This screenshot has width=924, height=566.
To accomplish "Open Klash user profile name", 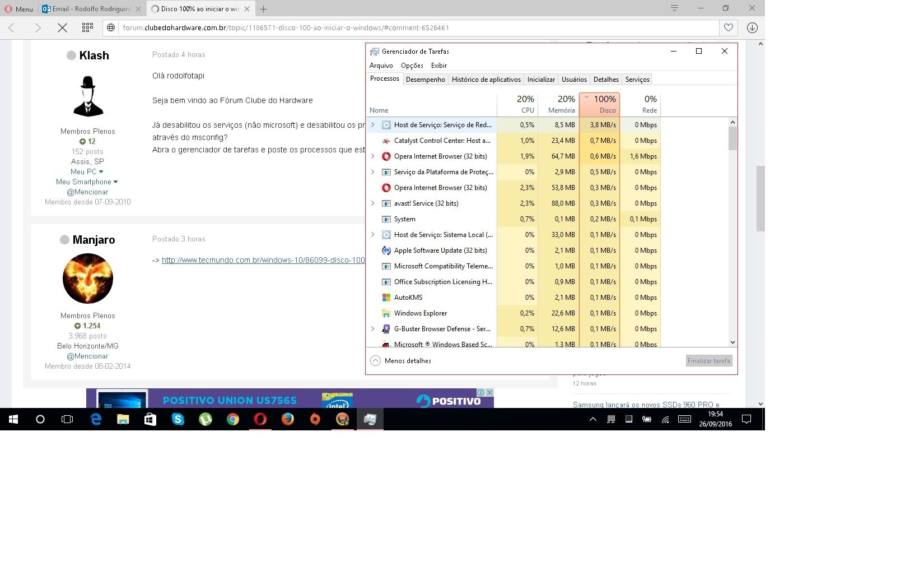I will 94,55.
